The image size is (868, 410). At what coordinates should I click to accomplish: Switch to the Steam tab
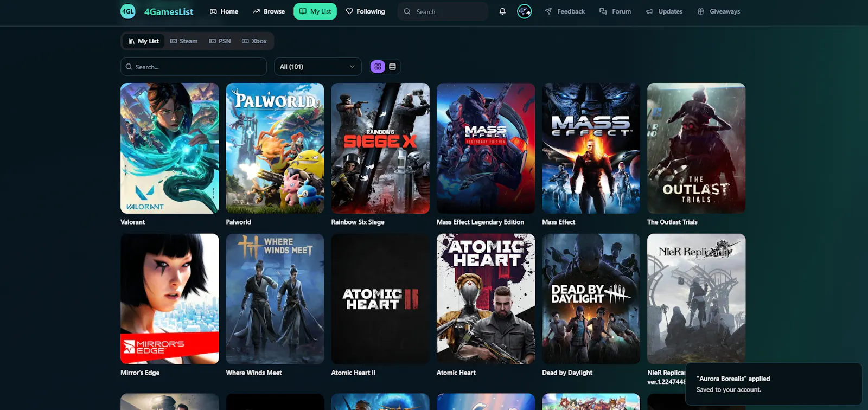pos(184,41)
